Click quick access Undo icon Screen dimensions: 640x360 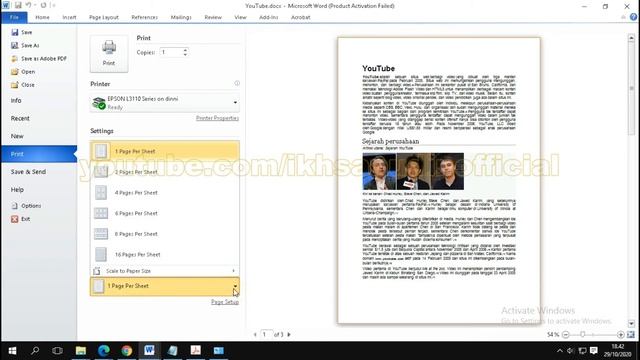(28, 5)
